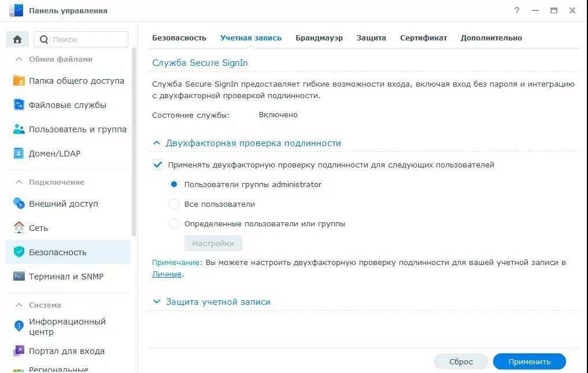
Task: Click the Home icon button
Action: (17, 39)
